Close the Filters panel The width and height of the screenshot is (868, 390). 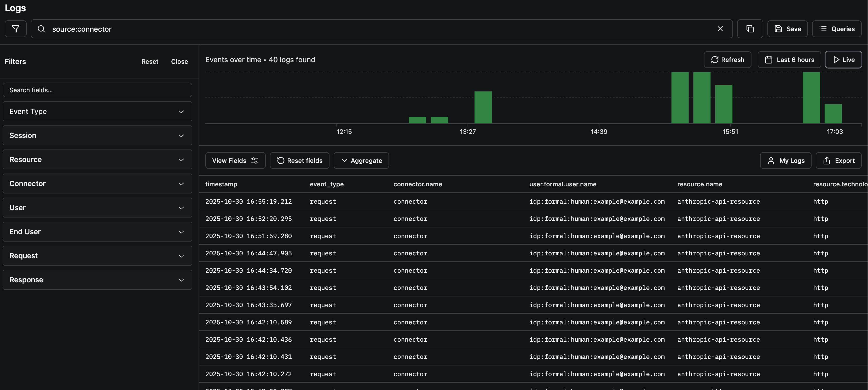point(179,61)
